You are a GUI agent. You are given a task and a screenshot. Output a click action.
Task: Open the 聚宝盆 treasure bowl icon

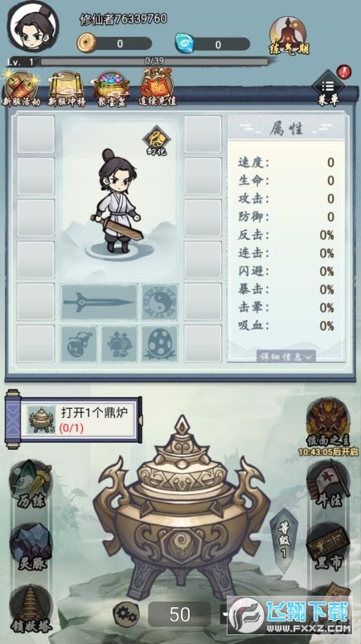[112, 89]
